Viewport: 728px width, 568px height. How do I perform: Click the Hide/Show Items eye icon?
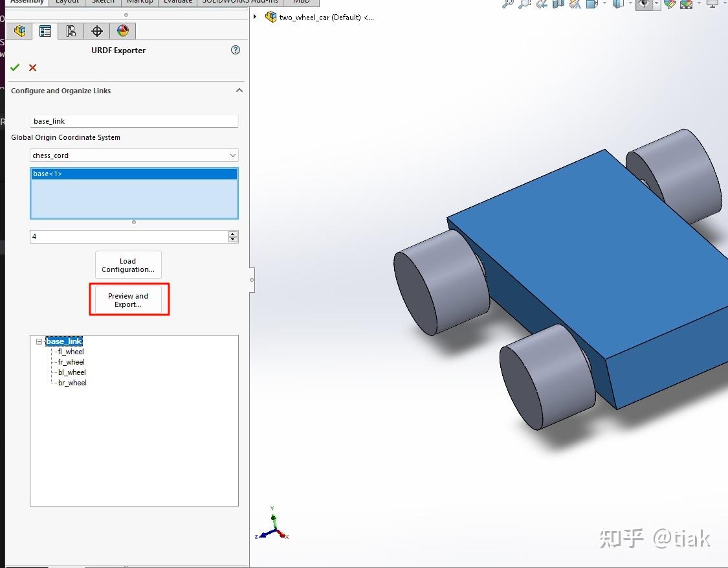(643, 5)
